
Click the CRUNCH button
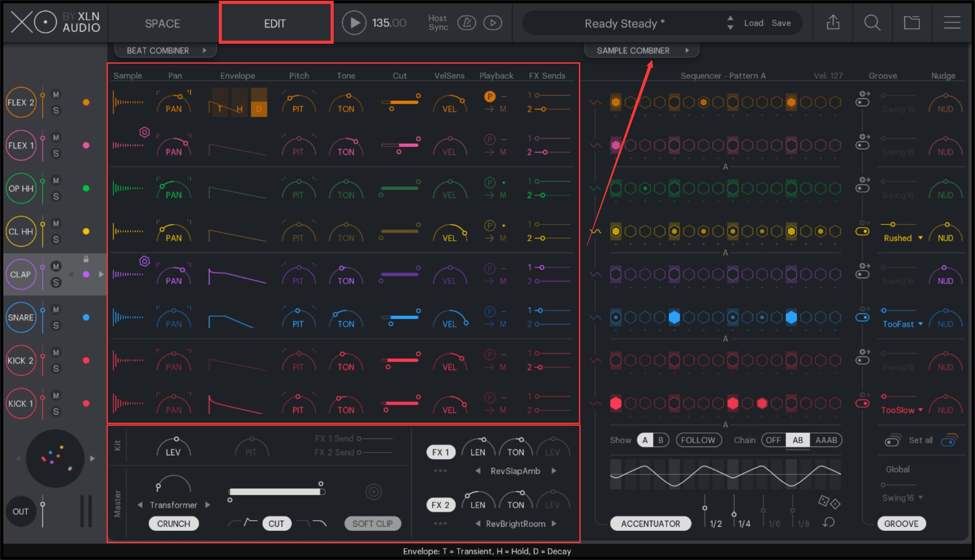click(173, 524)
